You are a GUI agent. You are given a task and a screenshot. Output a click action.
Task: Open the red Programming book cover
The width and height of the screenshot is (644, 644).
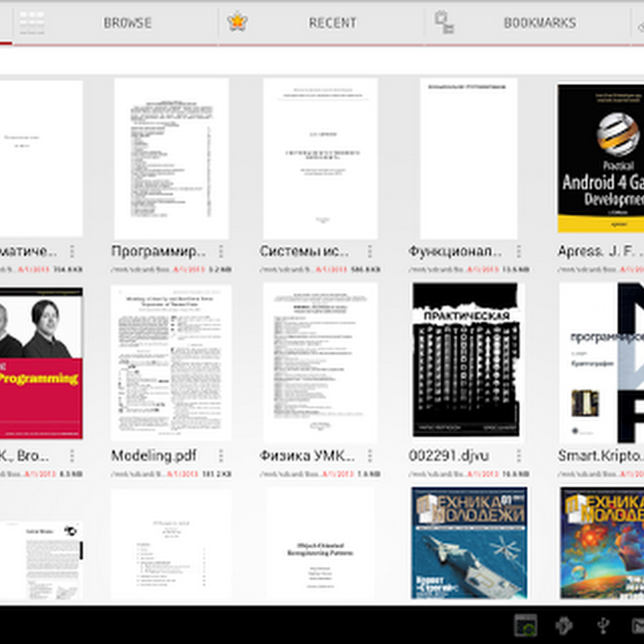tap(41, 363)
